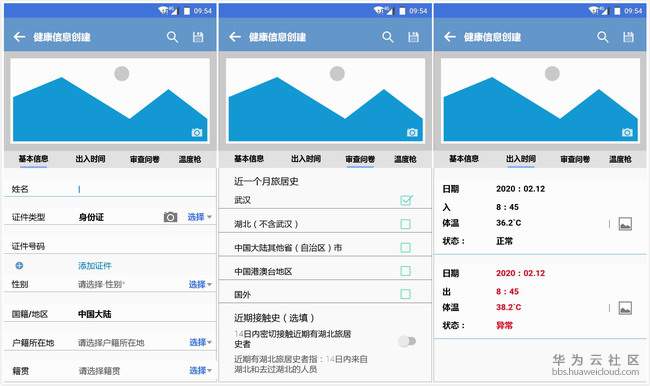Select 出入时间 tab on right screen
The height and width of the screenshot is (386, 650).
tap(521, 159)
